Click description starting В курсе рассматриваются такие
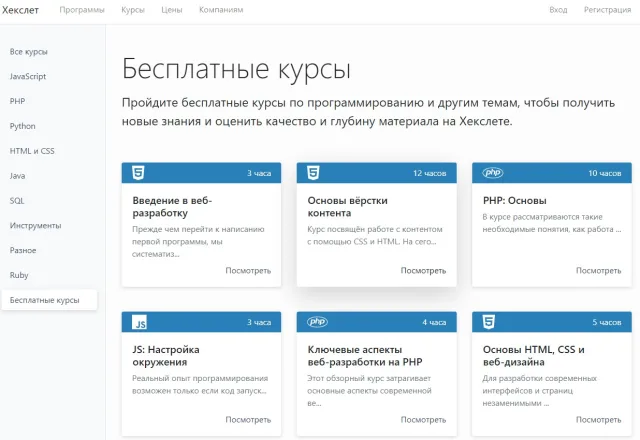This screenshot has width=640, height=440. 551,223
